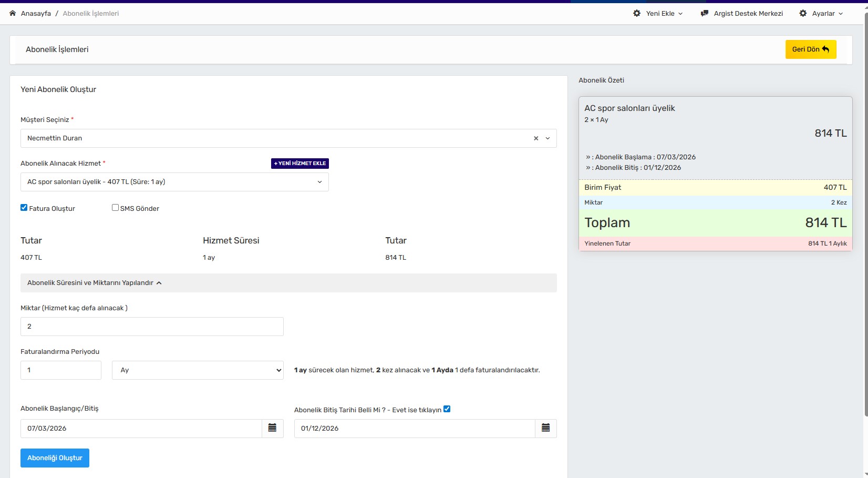Click the vertical page scrollbar

click(864, 210)
